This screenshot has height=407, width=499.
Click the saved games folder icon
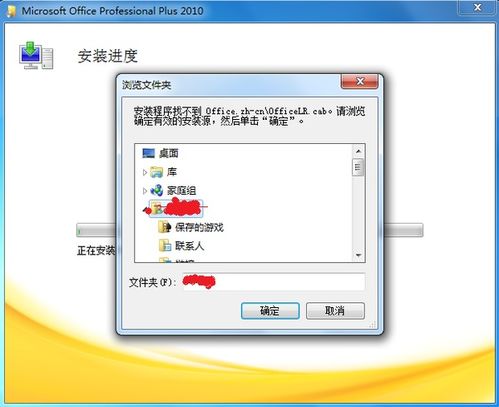tap(165, 227)
